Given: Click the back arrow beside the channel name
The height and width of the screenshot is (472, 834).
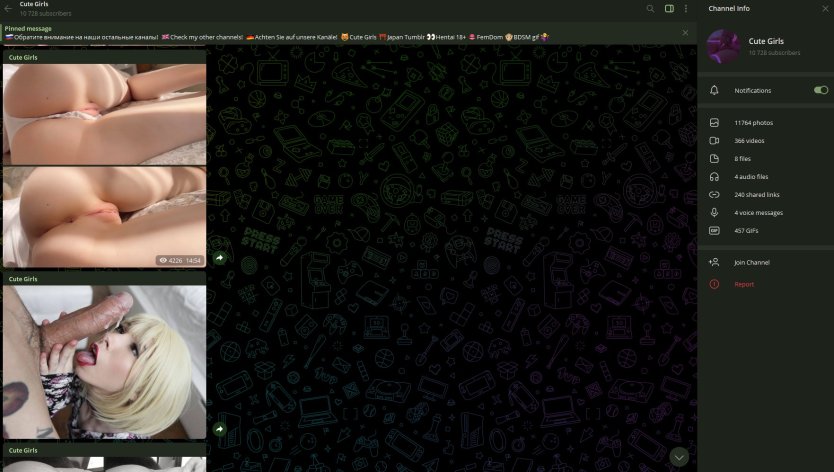Looking at the screenshot, I should pos(9,9).
